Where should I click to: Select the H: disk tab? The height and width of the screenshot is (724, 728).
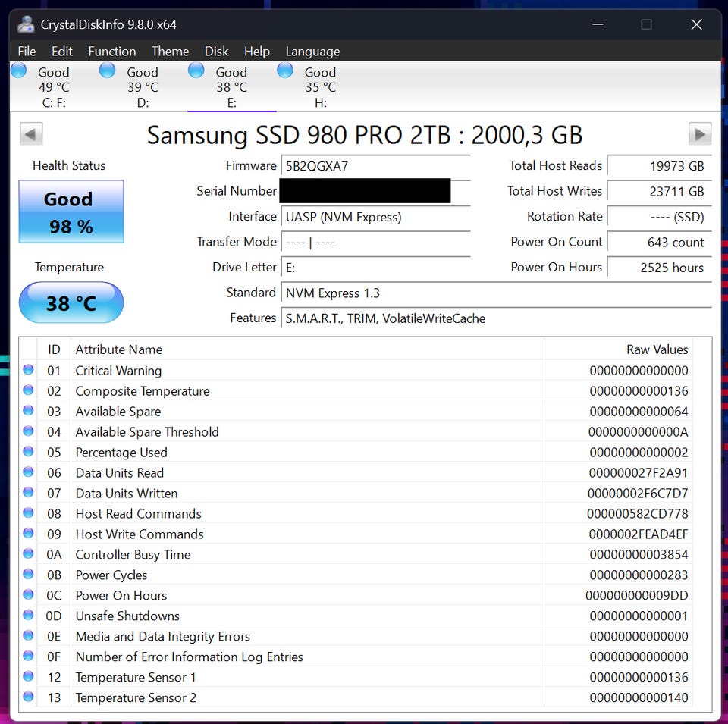coord(320,86)
